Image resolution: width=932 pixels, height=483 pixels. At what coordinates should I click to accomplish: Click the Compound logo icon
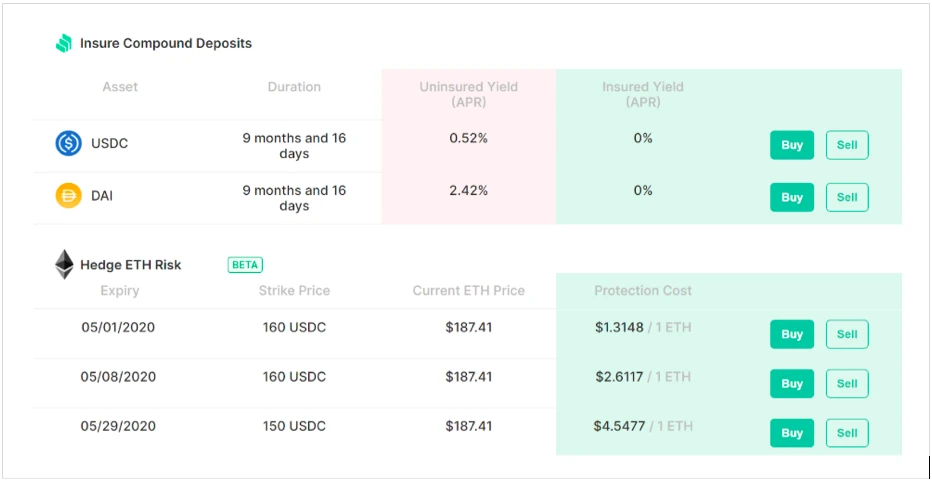tap(64, 43)
